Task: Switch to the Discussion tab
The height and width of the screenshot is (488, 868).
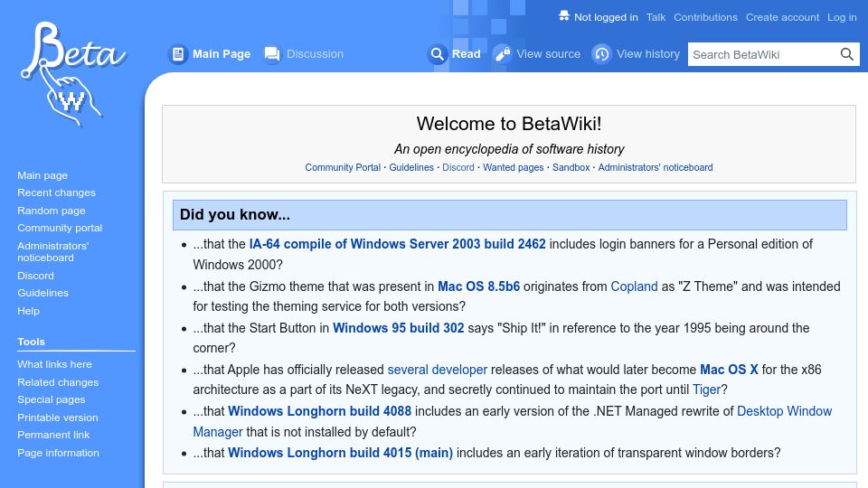Action: tap(315, 54)
